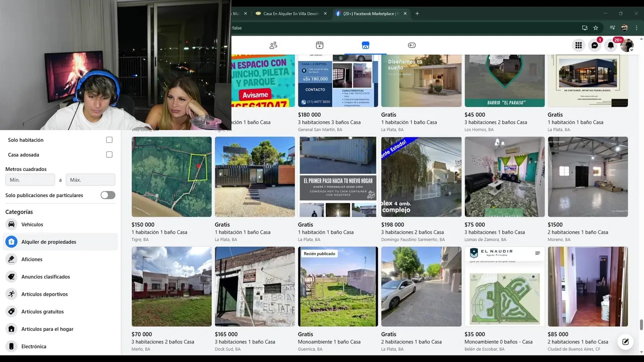Open the account profile picture menu

627,45
